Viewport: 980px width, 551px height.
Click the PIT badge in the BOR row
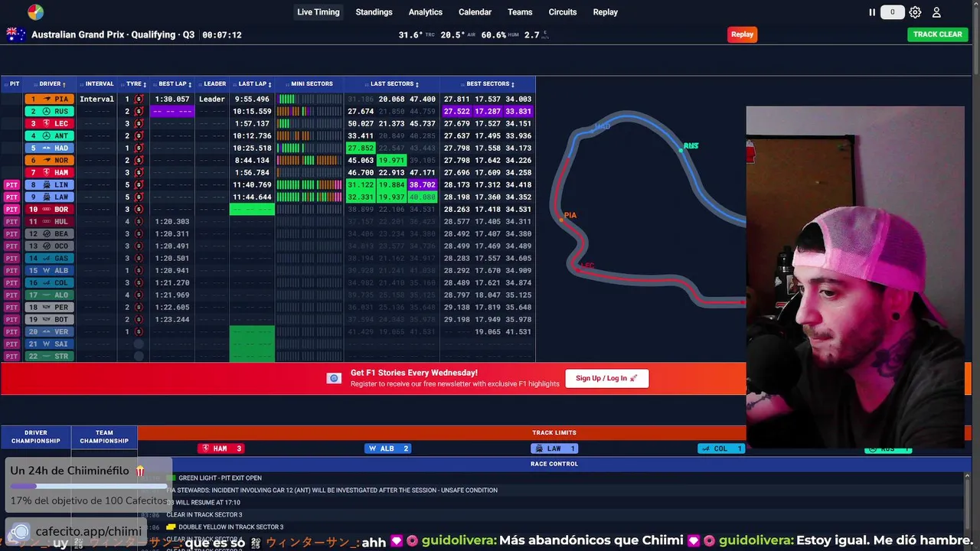tap(11, 210)
